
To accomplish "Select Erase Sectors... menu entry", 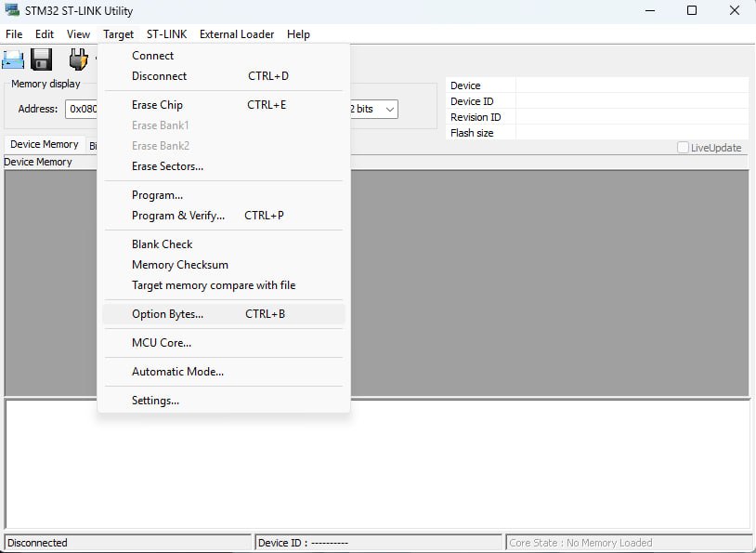I will coord(224,166).
